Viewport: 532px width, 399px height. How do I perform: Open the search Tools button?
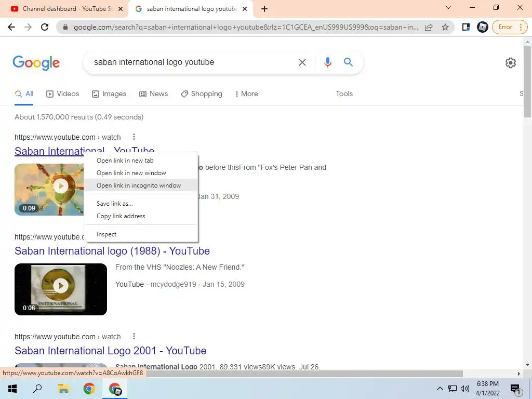tap(344, 94)
